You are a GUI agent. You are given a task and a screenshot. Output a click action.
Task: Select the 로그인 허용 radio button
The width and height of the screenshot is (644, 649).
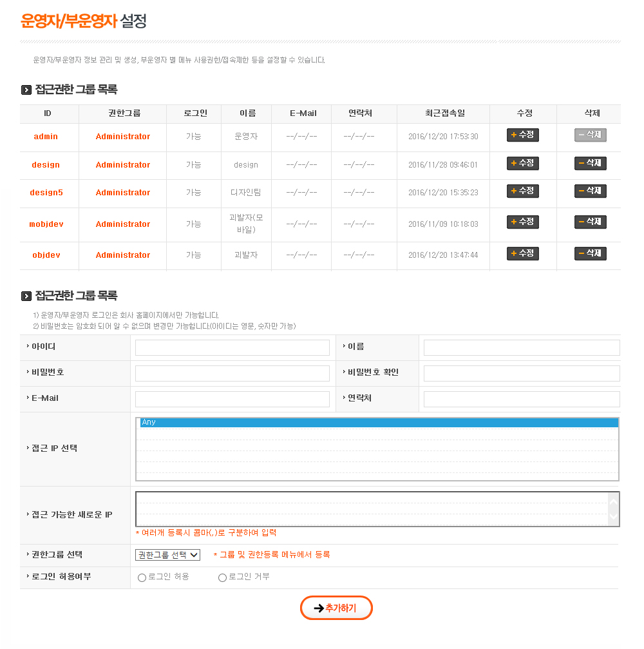tap(142, 577)
